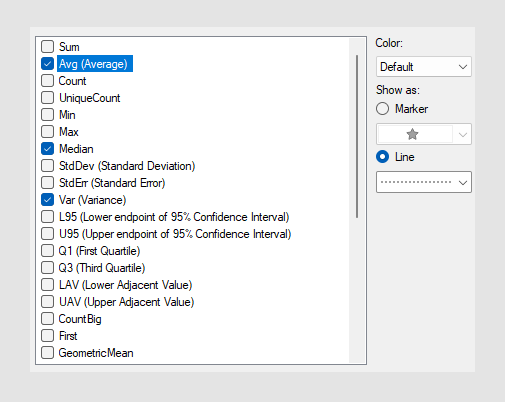Tick the UniqueCount option

47,98
